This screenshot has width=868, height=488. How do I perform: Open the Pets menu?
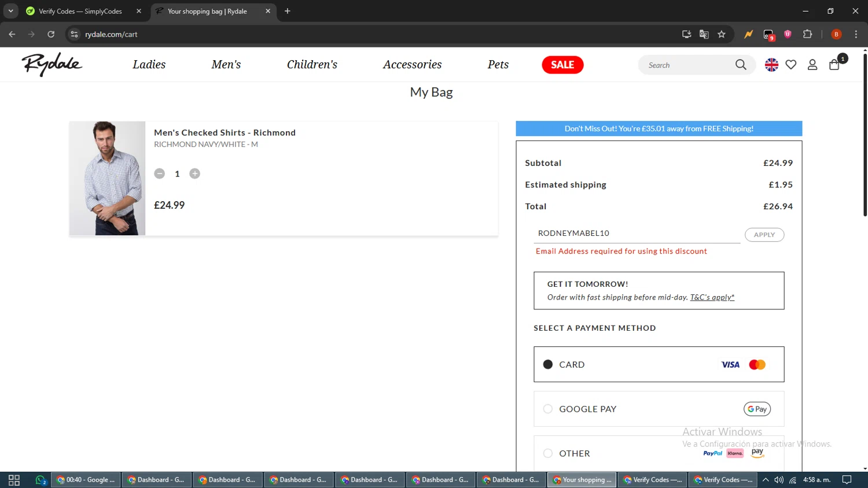(x=498, y=64)
